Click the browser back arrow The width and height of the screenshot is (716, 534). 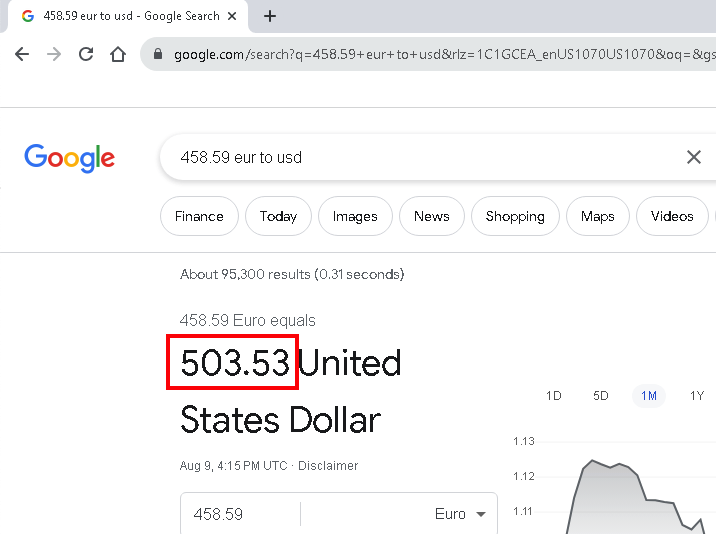click(x=22, y=54)
